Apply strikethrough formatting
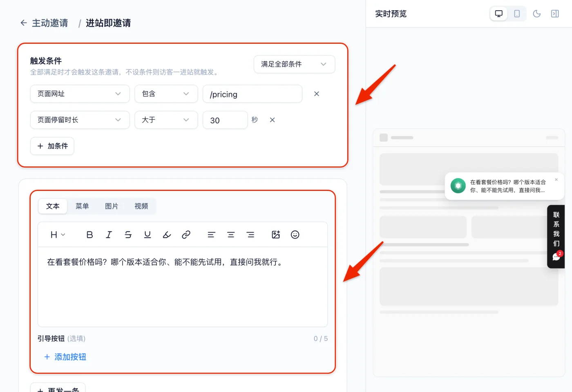 pos(128,235)
